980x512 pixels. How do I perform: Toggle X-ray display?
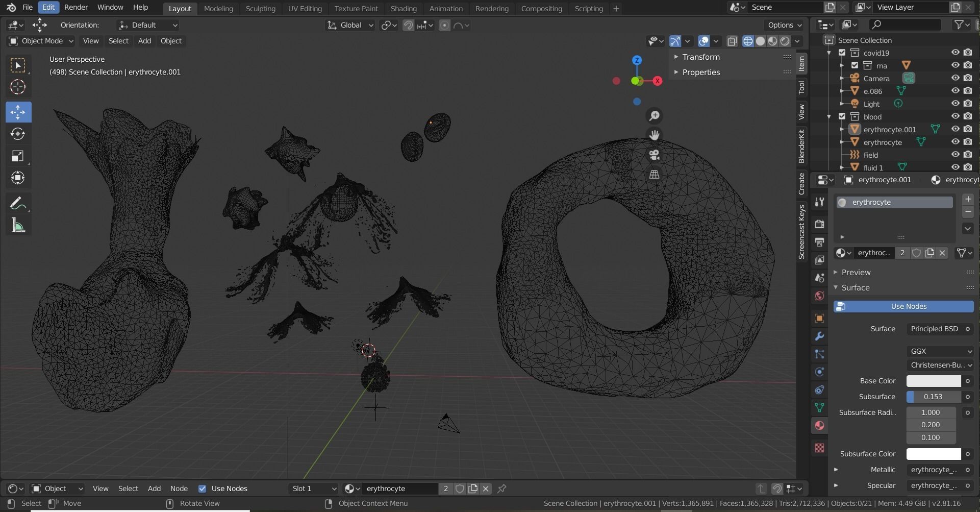[732, 41]
